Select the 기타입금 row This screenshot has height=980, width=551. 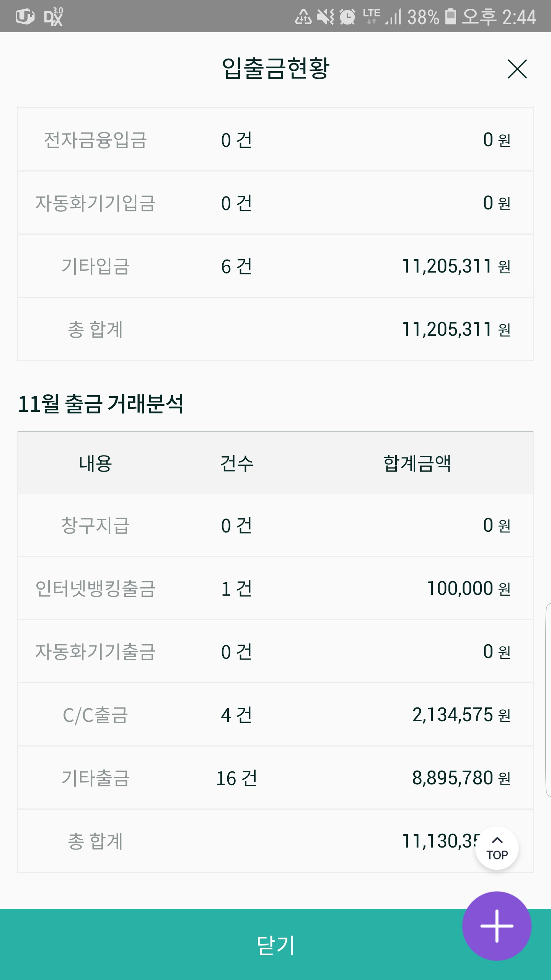pos(275,266)
